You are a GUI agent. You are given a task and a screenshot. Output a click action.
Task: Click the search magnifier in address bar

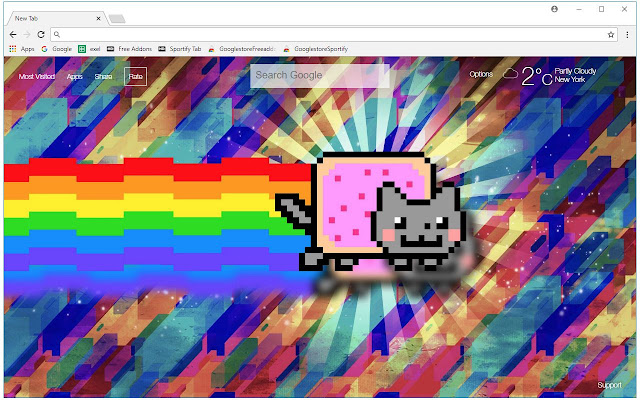pyautogui.click(x=57, y=35)
